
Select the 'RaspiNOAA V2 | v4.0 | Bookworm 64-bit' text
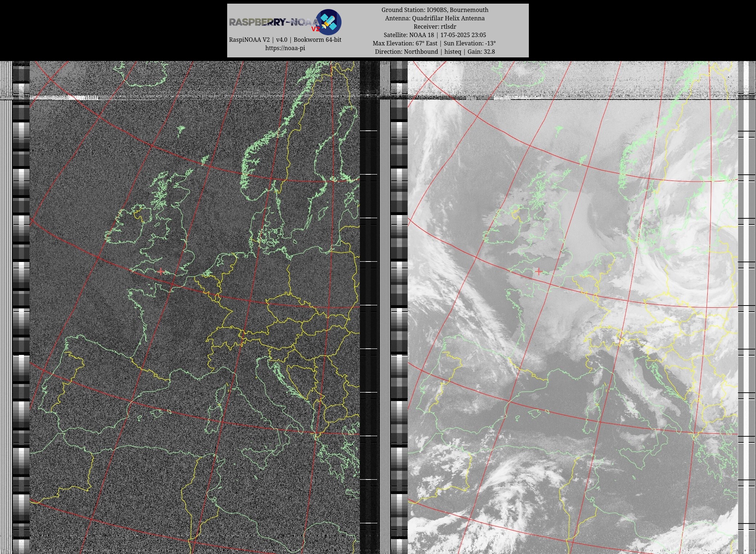(285, 40)
